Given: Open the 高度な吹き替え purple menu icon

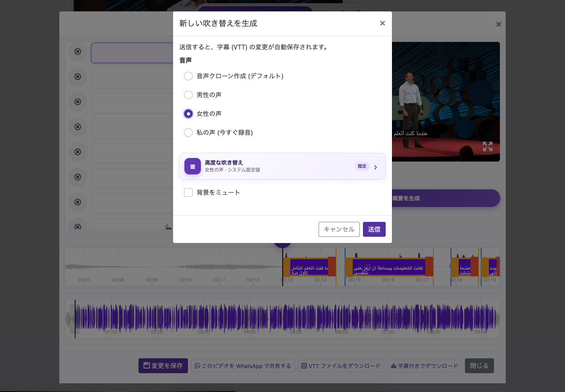Looking at the screenshot, I should point(193,166).
